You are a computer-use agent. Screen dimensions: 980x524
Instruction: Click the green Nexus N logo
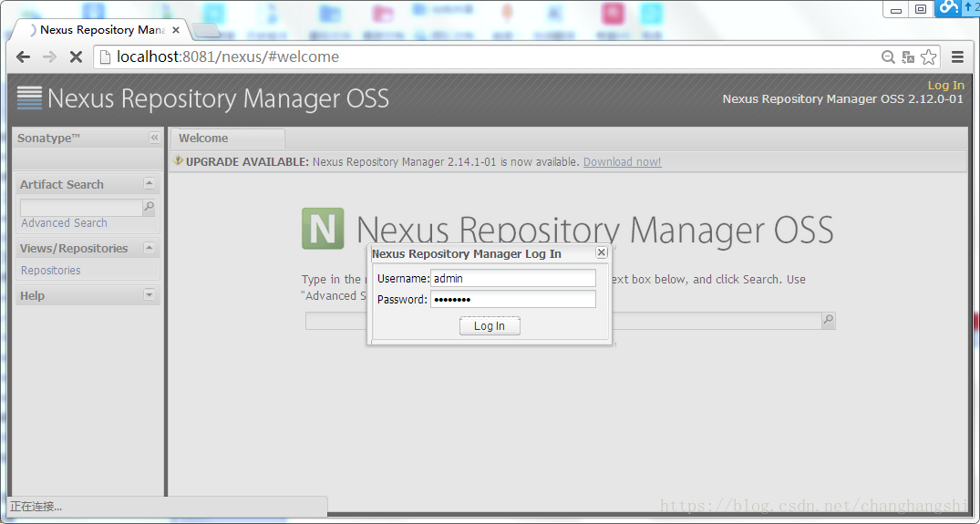coord(323,229)
